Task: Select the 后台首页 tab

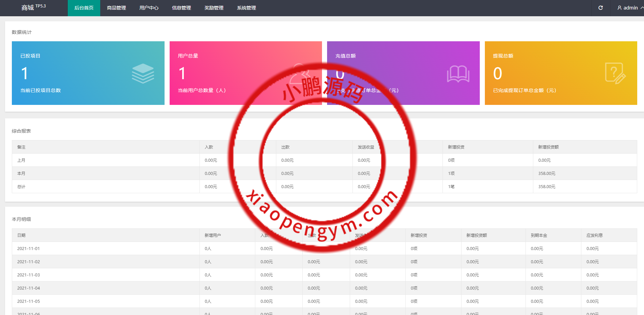Action: 84,8
